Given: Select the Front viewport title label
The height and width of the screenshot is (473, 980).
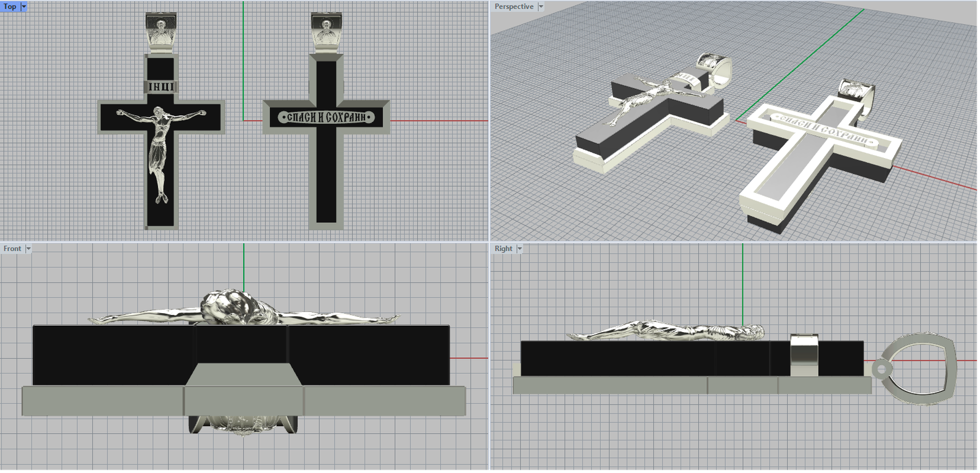Looking at the screenshot, I should point(12,249).
